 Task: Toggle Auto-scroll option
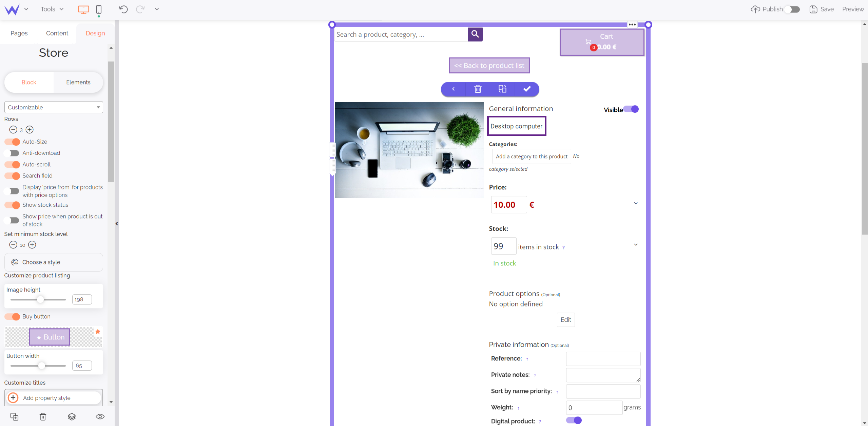(x=12, y=165)
